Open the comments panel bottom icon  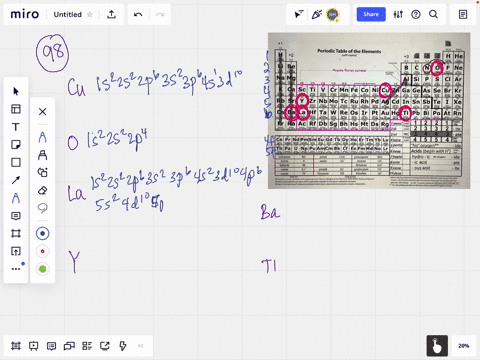click(51, 346)
